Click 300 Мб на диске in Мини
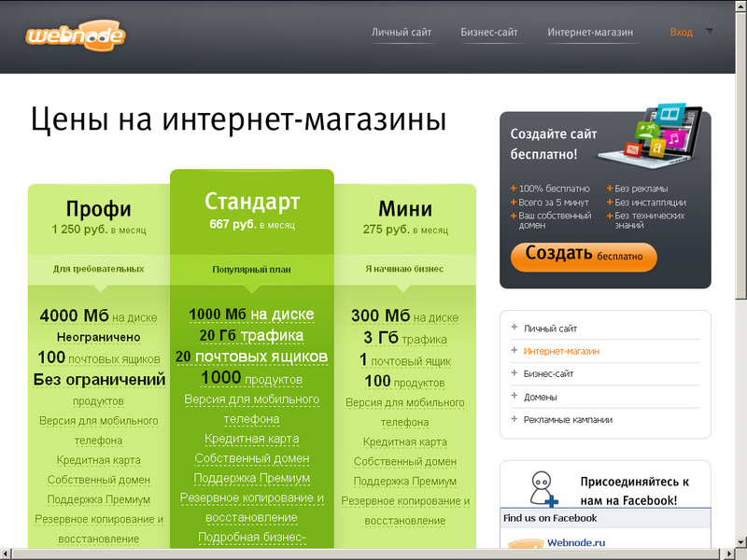The image size is (747, 560). (x=405, y=315)
